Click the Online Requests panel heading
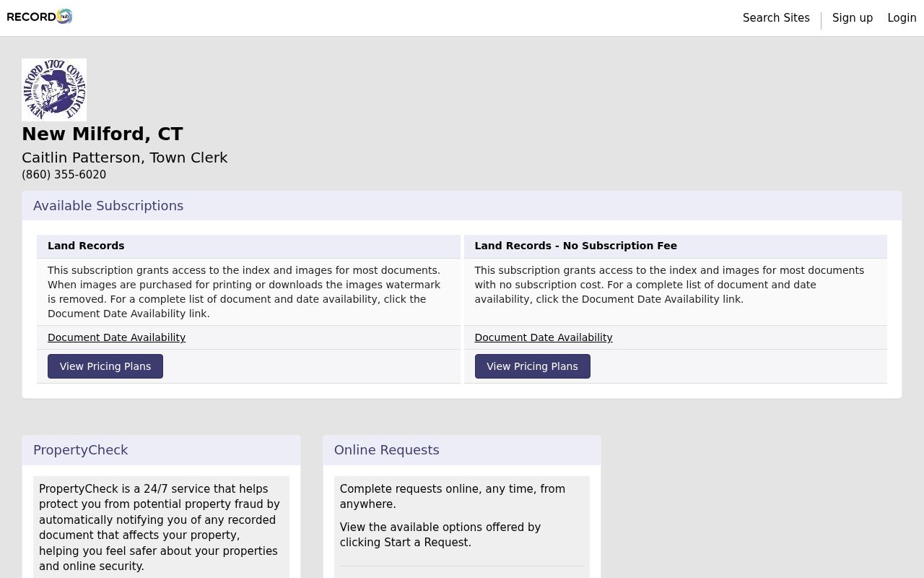The width and height of the screenshot is (924, 578). [387, 450]
